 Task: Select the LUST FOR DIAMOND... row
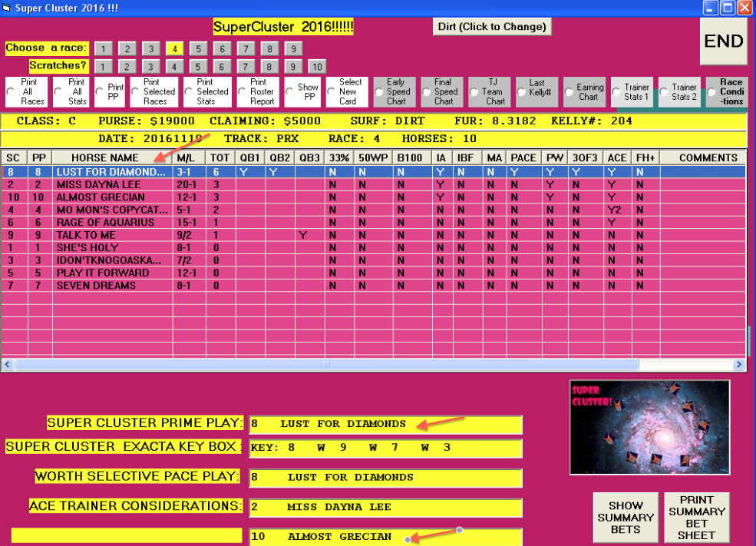coord(374,172)
